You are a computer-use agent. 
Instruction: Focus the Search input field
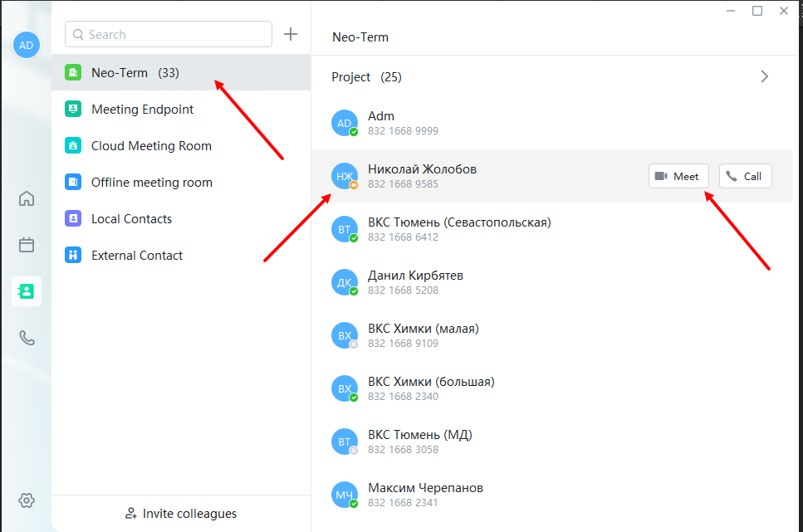coord(169,34)
